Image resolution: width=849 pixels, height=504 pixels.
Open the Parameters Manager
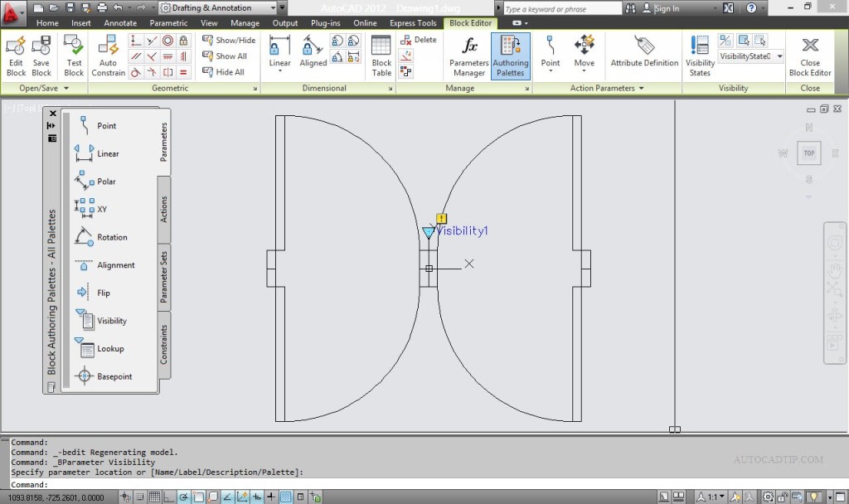click(x=469, y=56)
